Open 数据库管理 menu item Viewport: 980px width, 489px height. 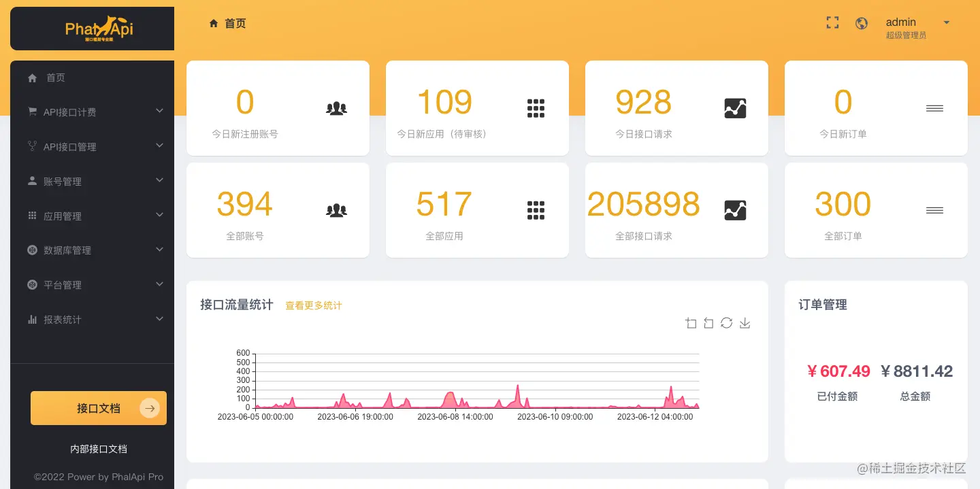tap(92, 250)
